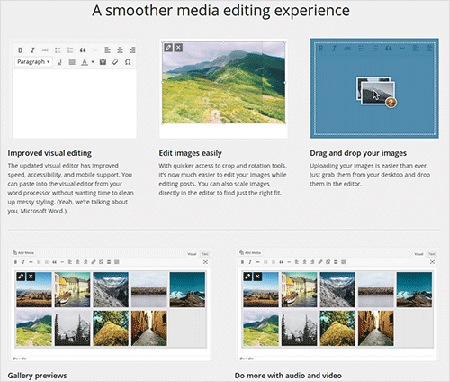Click the pencil edit icon on the mountain image

(x=169, y=47)
